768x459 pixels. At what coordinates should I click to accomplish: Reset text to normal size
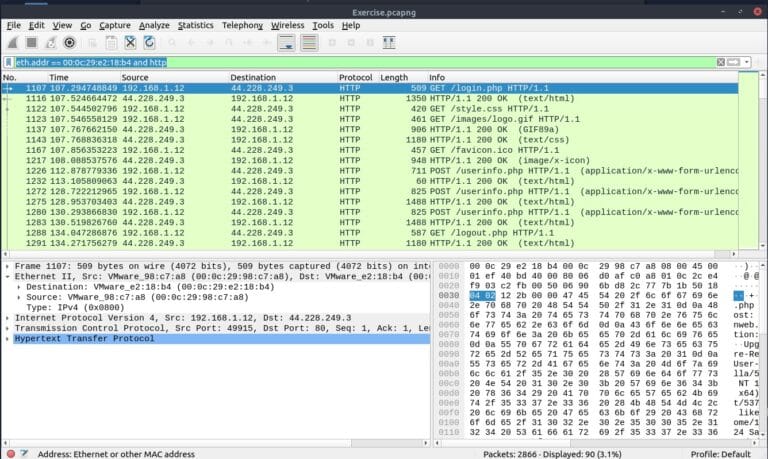point(370,43)
